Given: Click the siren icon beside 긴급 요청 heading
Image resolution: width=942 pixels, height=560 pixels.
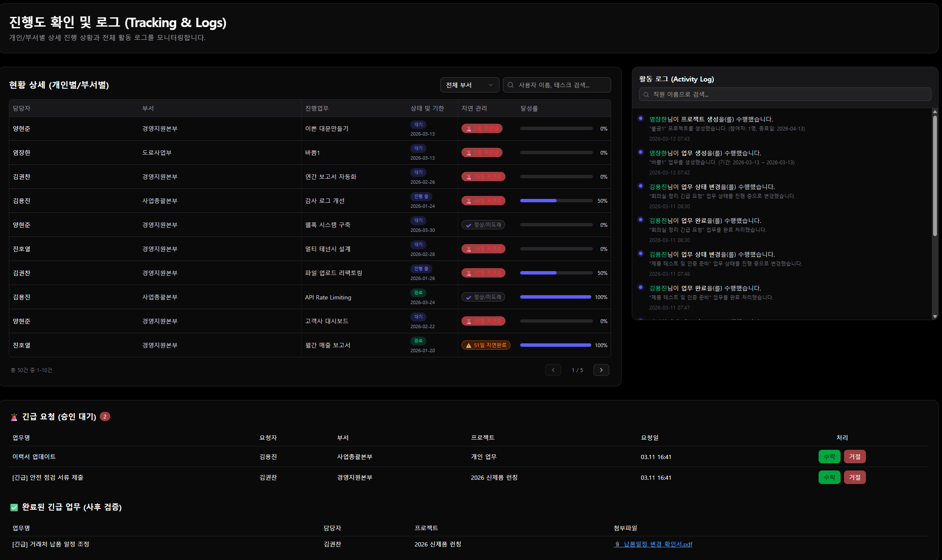Looking at the screenshot, I should click(14, 417).
